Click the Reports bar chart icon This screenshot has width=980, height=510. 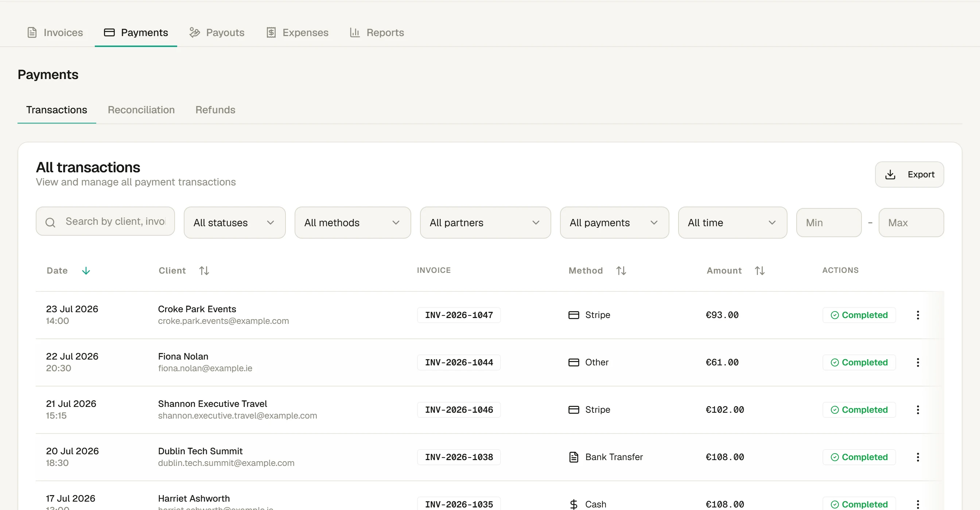[x=355, y=33]
